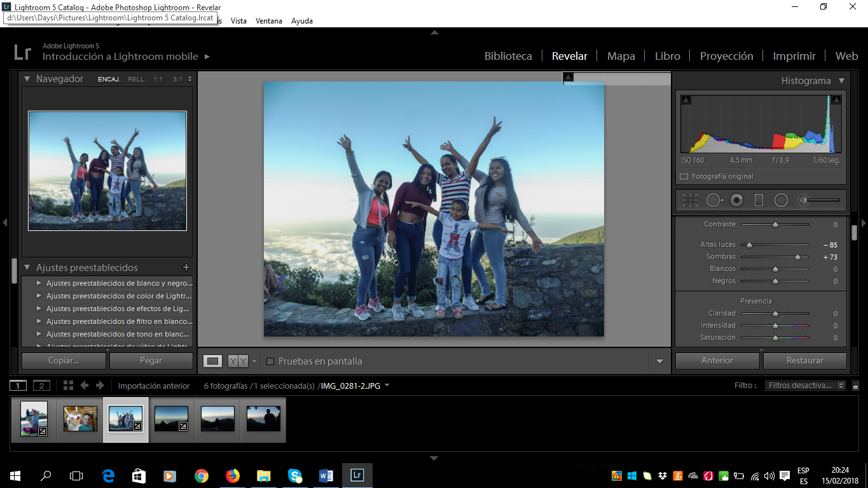Select the boy selfie thumbnail in filmstrip
This screenshot has height=488, width=868.
click(80, 419)
